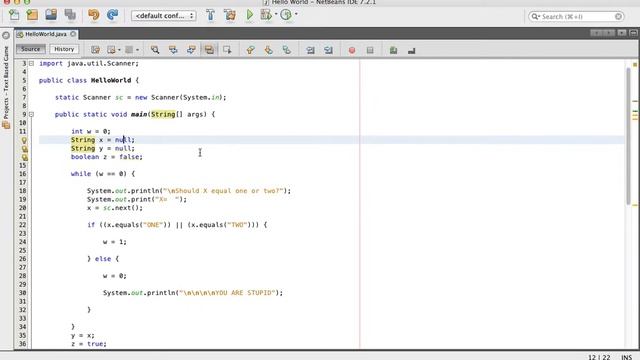Collapse import fold on line 3

click(x=31, y=63)
